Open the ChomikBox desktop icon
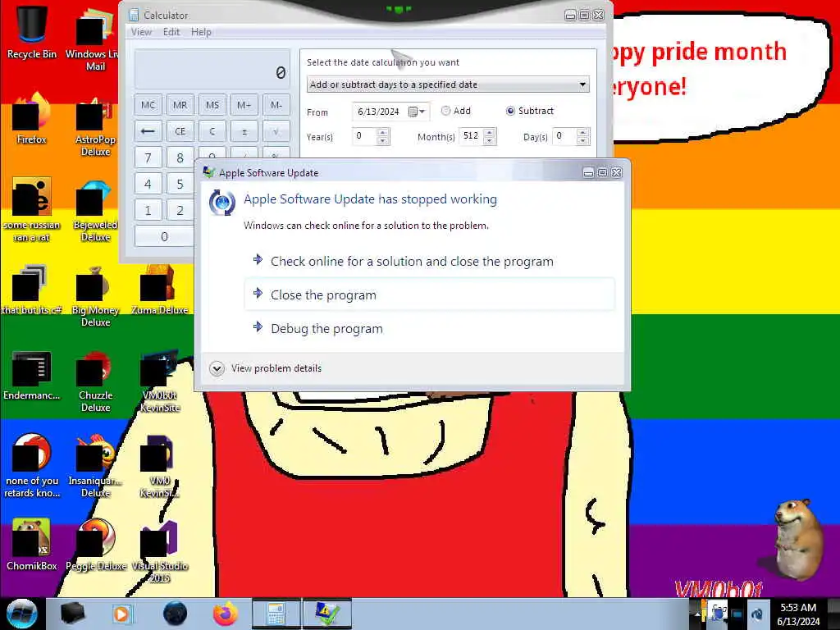This screenshot has width=840, height=630. [32, 546]
